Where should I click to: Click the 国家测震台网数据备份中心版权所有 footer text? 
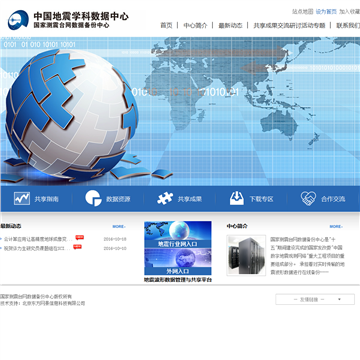click(36, 296)
